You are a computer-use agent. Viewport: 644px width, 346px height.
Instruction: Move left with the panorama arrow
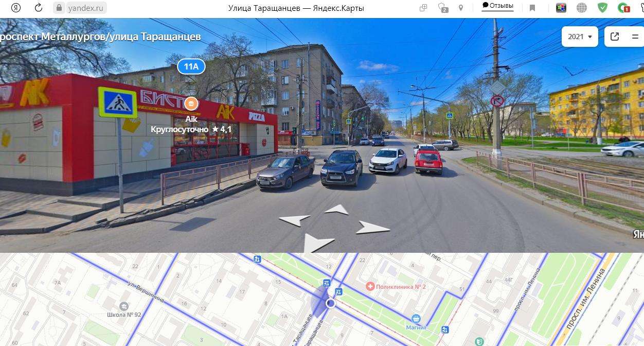(x=295, y=220)
